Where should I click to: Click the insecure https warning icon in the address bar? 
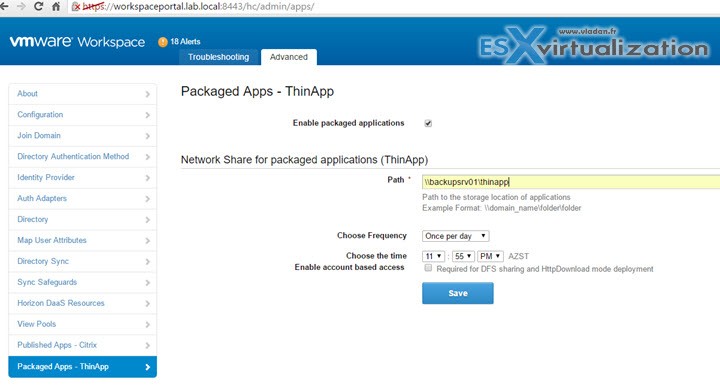76,7
